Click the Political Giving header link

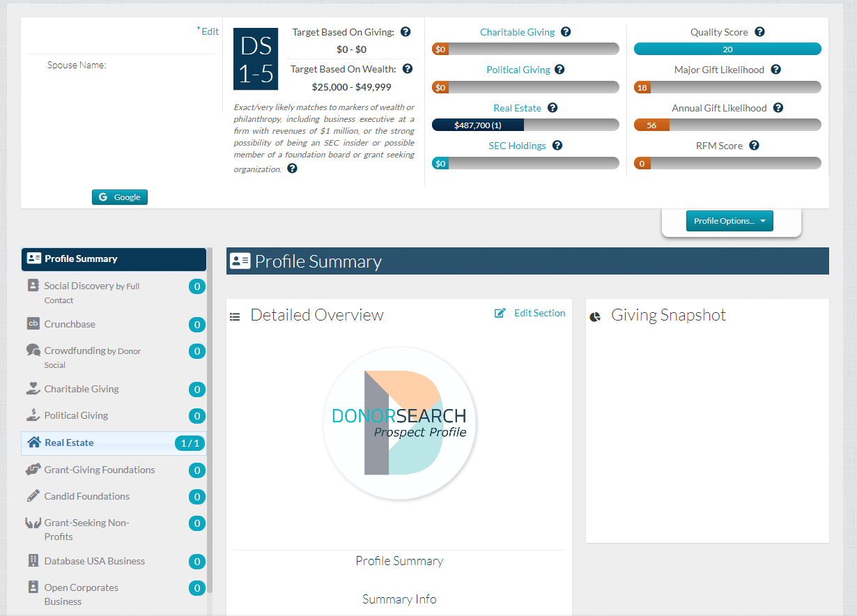(x=518, y=70)
